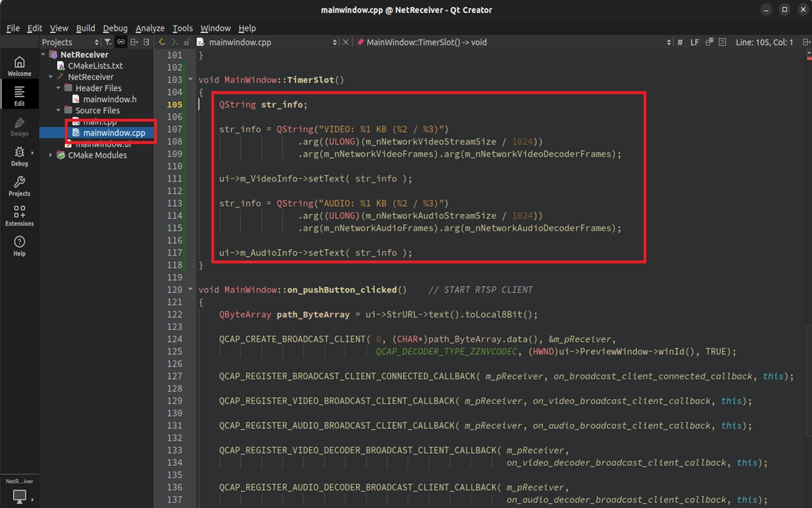812x508 pixels.
Task: Click the # preprocessor directives button
Action: [x=680, y=42]
